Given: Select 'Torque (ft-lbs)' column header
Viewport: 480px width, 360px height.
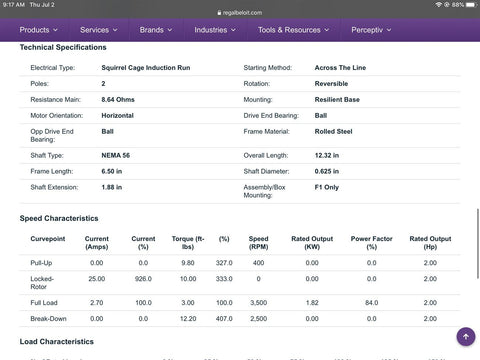Looking at the screenshot, I should point(188,243).
